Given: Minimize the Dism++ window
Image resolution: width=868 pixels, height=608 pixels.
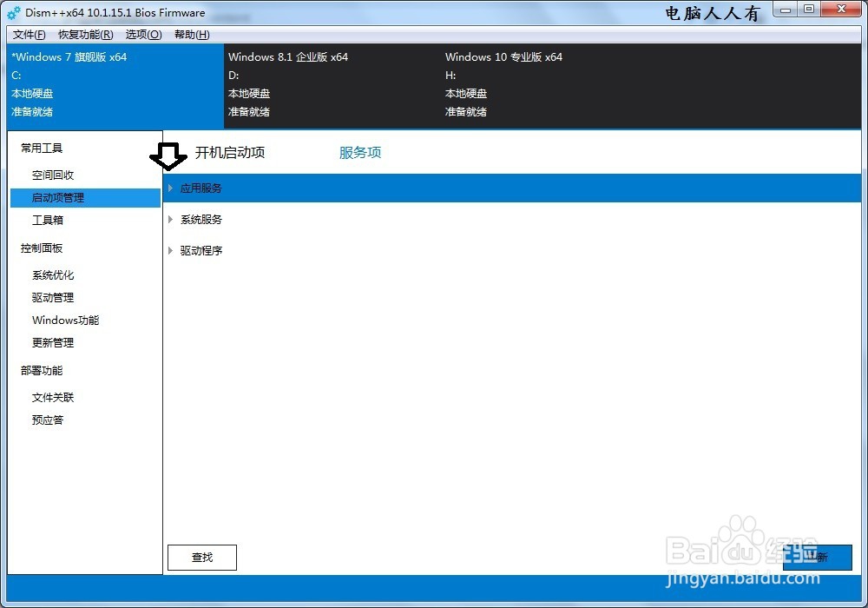Looking at the screenshot, I should pyautogui.click(x=785, y=10).
